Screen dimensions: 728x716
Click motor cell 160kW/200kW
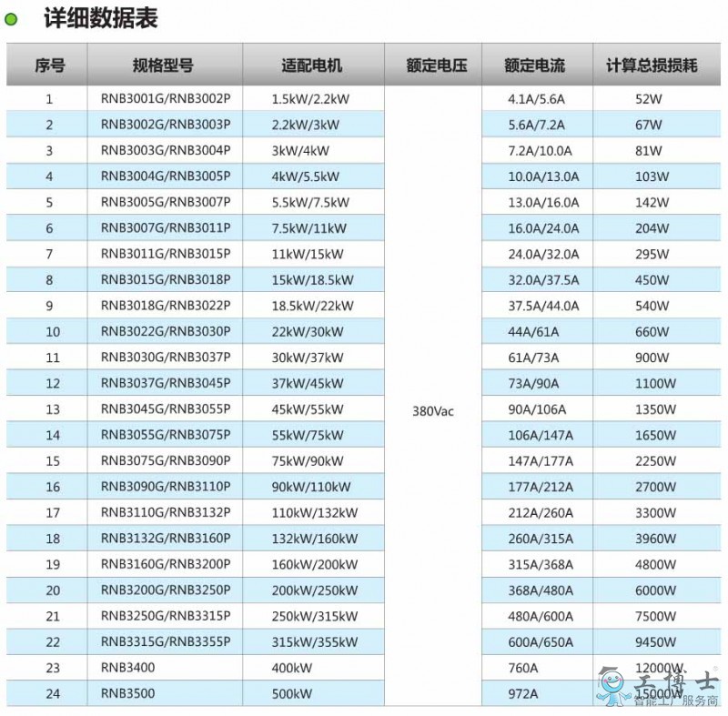point(315,564)
